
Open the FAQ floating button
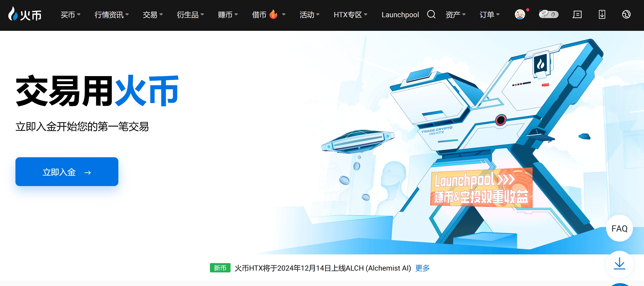pyautogui.click(x=619, y=228)
